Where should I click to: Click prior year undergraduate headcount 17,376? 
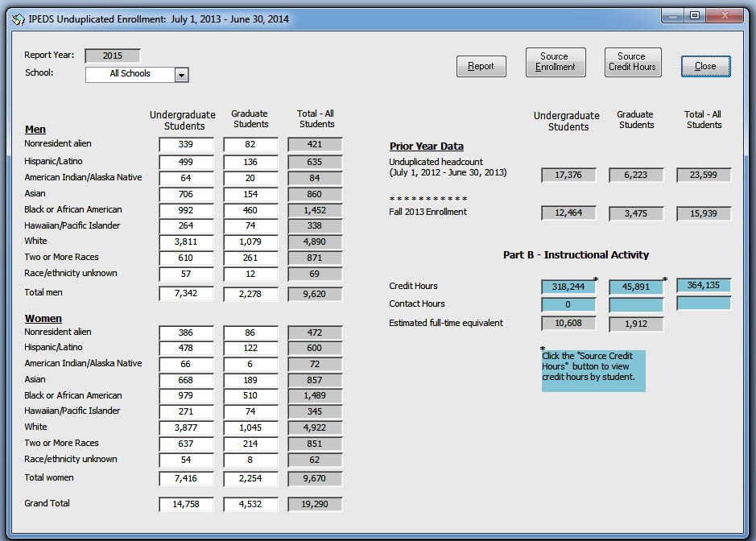(568, 175)
